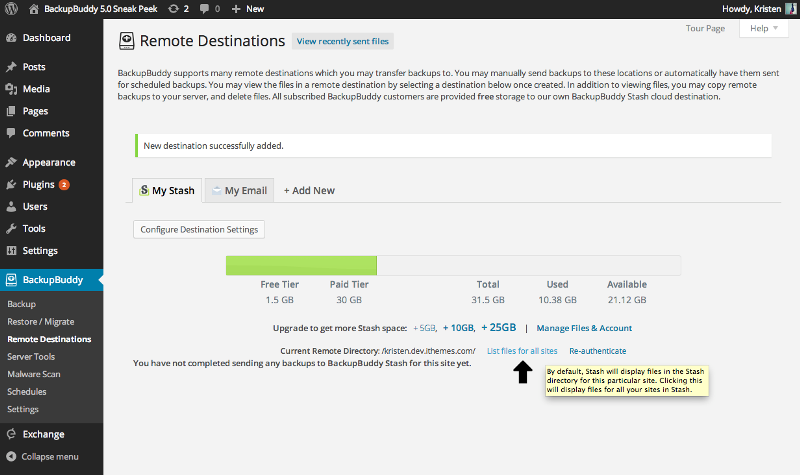Click the 10.38 GB used value
This screenshot has width=800, height=475.
pyautogui.click(x=558, y=300)
